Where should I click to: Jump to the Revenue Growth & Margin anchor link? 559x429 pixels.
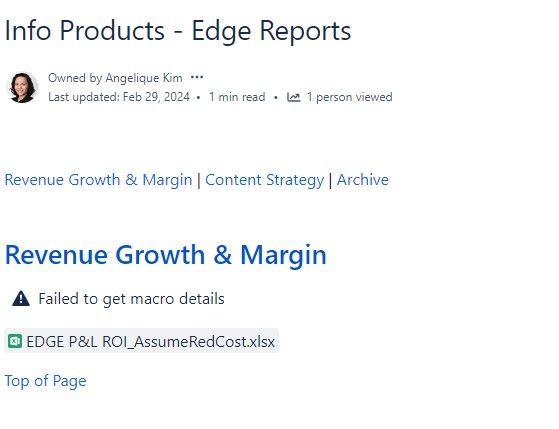[98, 180]
